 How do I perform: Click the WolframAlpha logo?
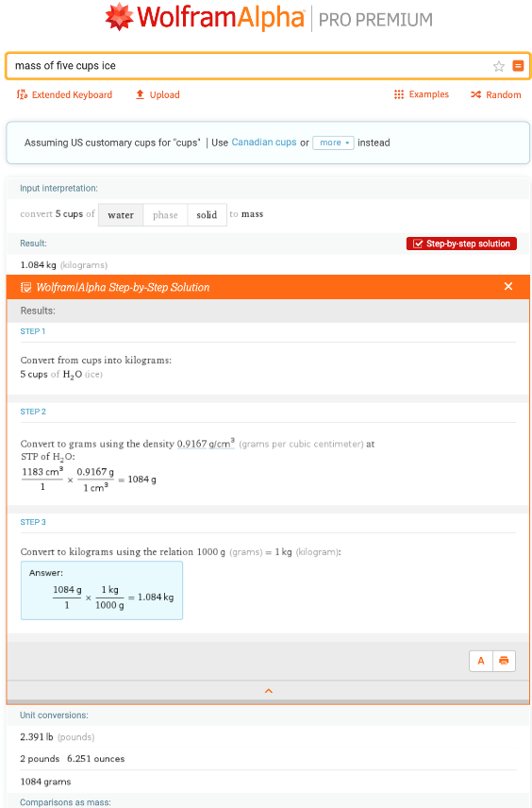coord(205,18)
